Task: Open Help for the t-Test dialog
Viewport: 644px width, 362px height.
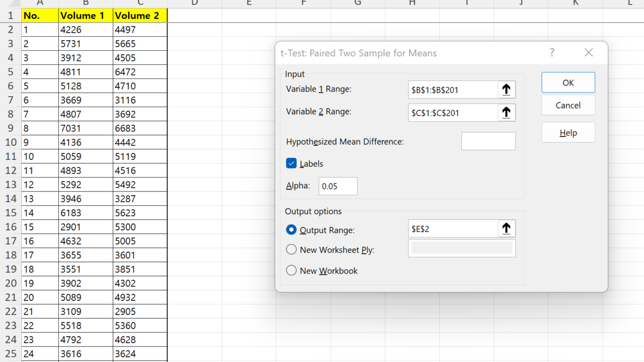Action: click(x=568, y=133)
